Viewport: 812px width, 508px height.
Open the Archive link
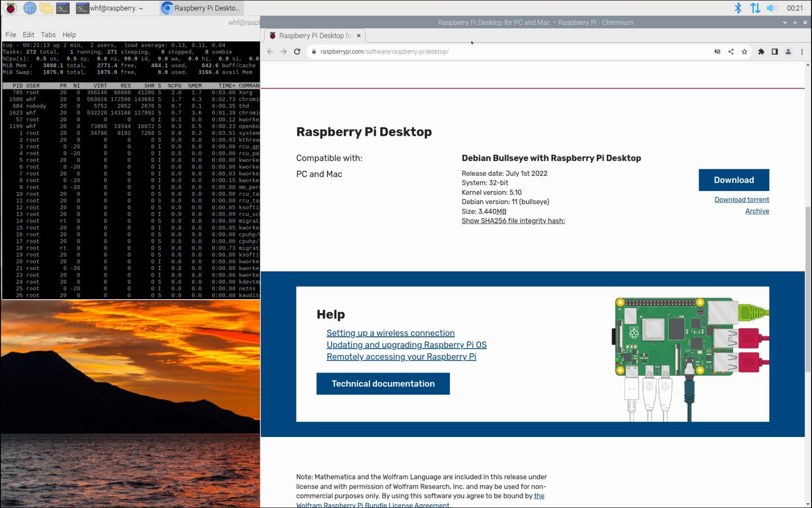(x=757, y=211)
